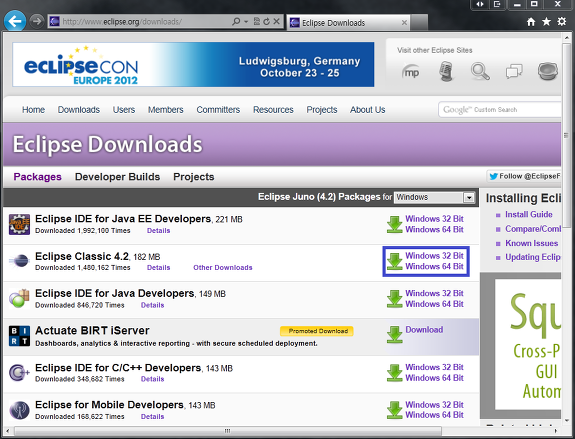Open the address bar search magnifier
Screen dimensions: 575x439
point(237,22)
